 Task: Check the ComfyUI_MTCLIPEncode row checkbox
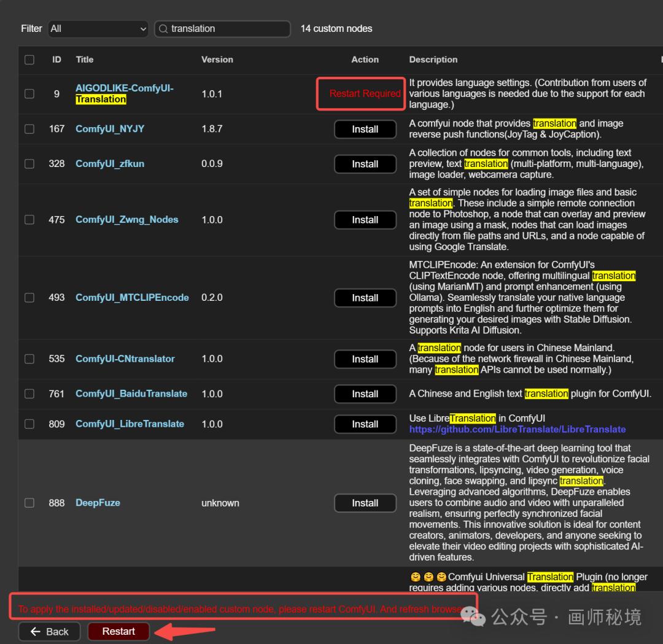(29, 298)
